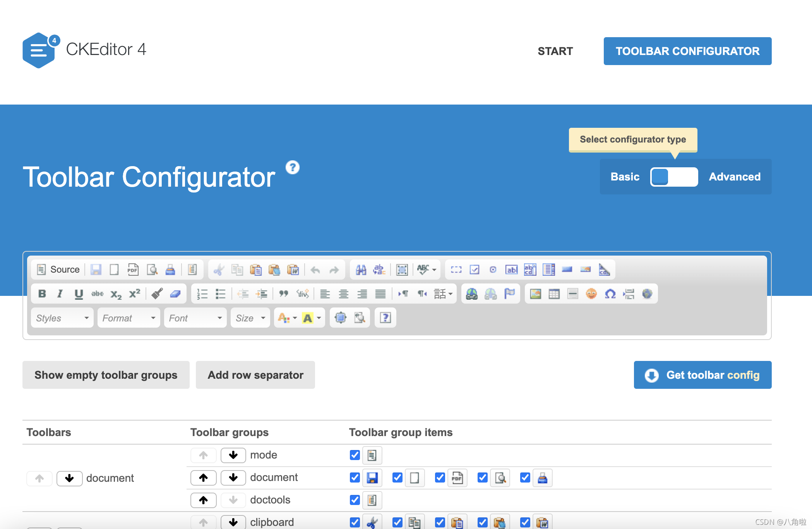Click the Remove Format eraser icon
The width and height of the screenshot is (812, 529).
(x=175, y=294)
